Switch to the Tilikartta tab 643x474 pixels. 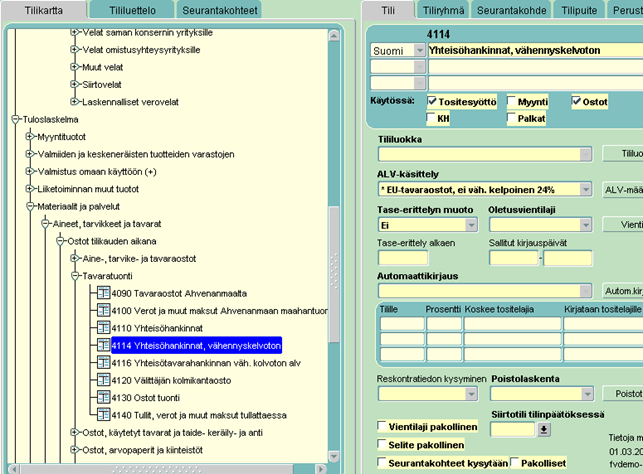point(43,10)
